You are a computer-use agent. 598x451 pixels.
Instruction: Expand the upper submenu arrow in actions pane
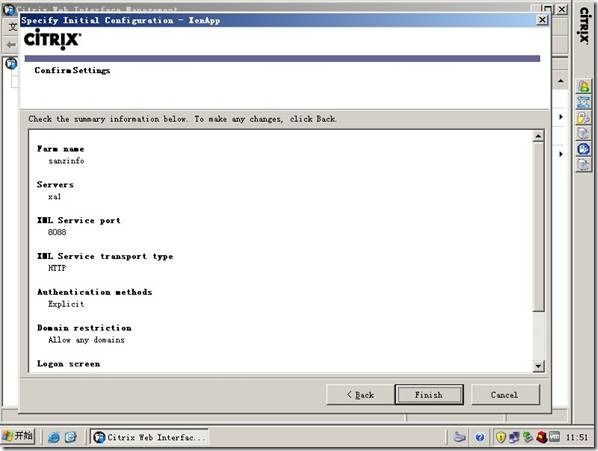(x=561, y=117)
